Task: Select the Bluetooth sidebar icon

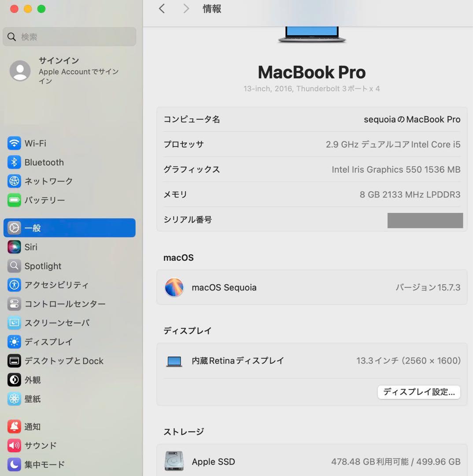Action: pyautogui.click(x=14, y=162)
